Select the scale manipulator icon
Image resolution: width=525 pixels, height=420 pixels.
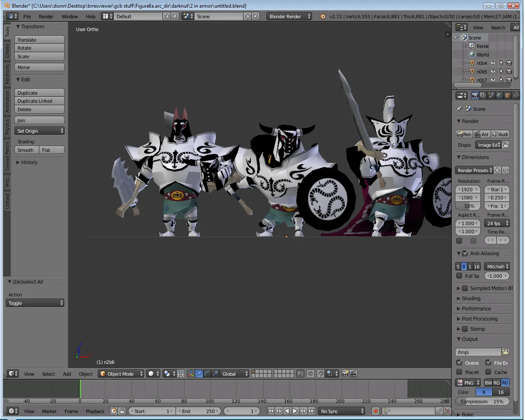pyautogui.click(x=215, y=374)
